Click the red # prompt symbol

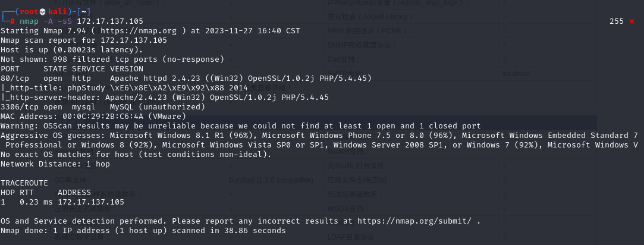[x=12, y=21]
